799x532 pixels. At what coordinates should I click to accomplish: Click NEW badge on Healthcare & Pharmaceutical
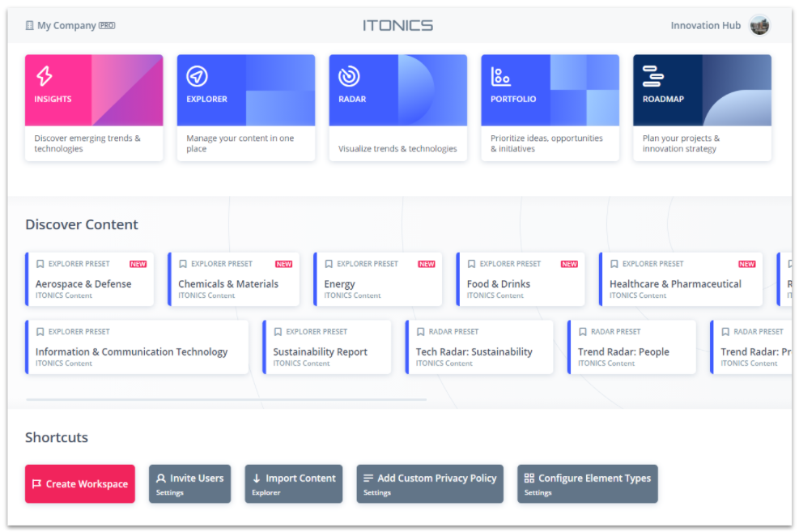[x=747, y=264]
